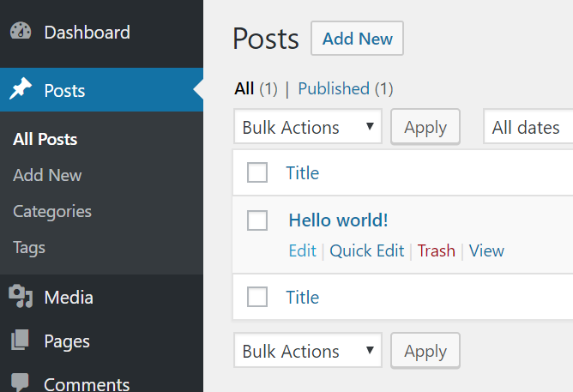Toggle the select-all checkbox in table header

click(x=257, y=172)
